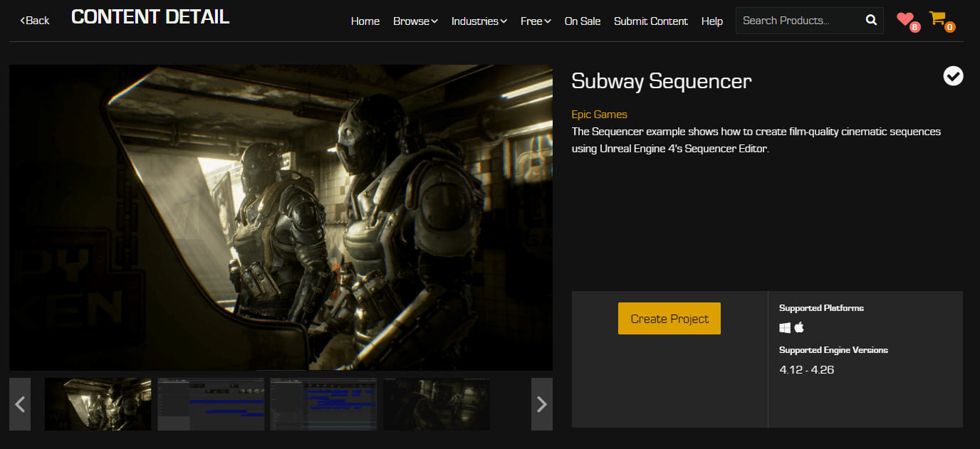Expand the Free dropdown menu
Viewport: 980px width, 449px height.
(x=536, y=21)
